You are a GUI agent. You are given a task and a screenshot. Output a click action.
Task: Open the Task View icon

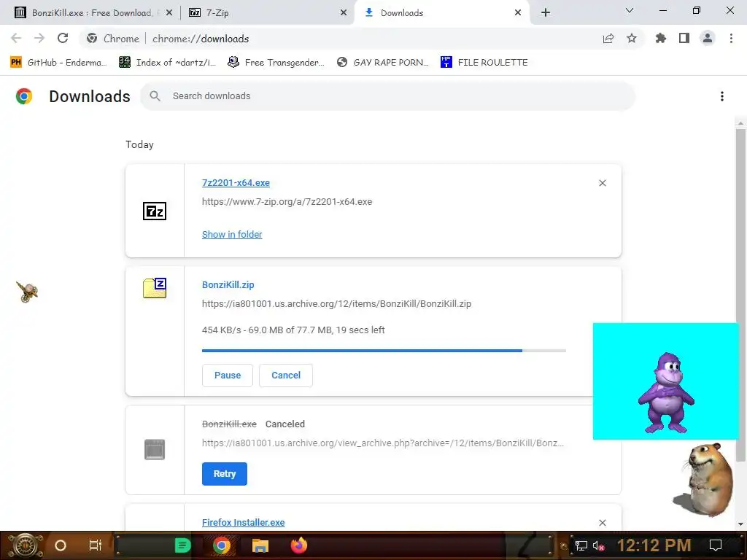pos(96,545)
